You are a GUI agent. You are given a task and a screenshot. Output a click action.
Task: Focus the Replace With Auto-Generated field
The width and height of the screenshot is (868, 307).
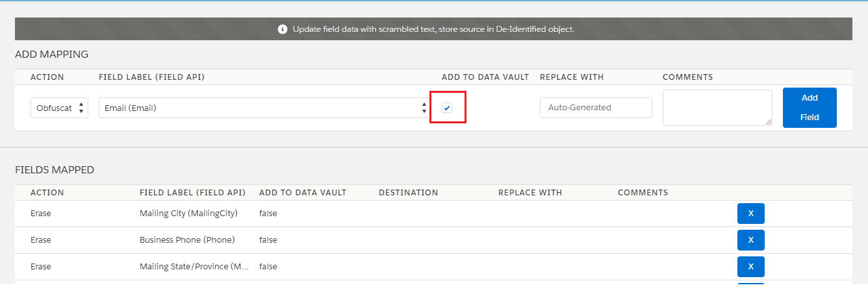tap(596, 108)
